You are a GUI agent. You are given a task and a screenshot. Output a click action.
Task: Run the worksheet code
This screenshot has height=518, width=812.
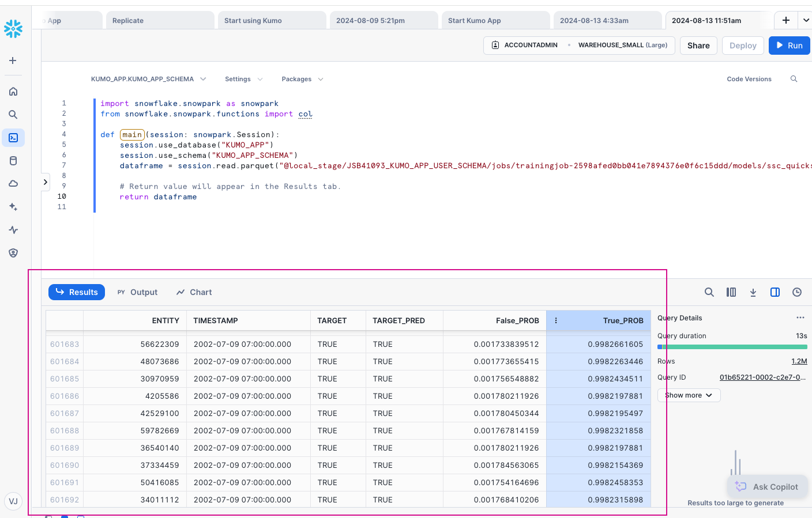[x=790, y=46]
